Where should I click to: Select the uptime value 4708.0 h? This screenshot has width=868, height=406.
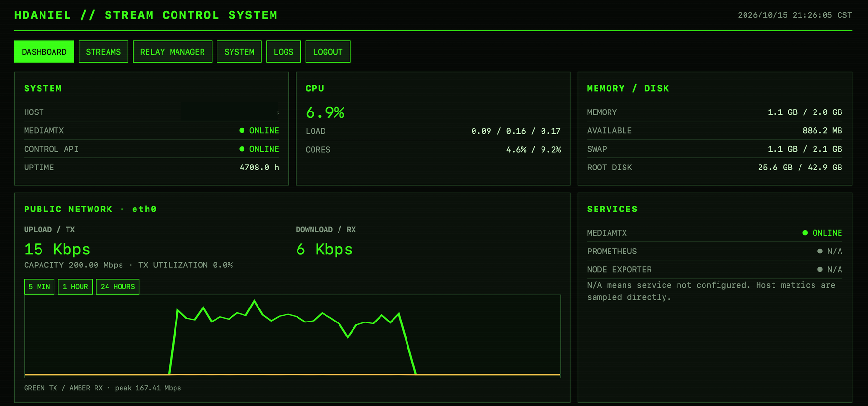pos(259,168)
